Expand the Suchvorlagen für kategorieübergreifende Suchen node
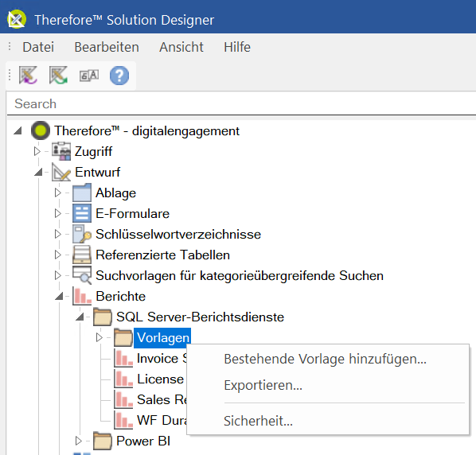 (57, 275)
